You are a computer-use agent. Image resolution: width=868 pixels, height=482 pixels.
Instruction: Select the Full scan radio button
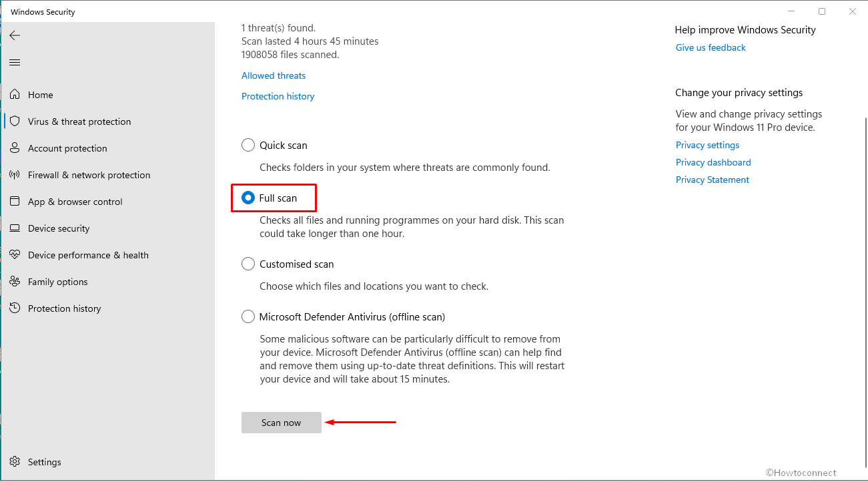pyautogui.click(x=248, y=198)
